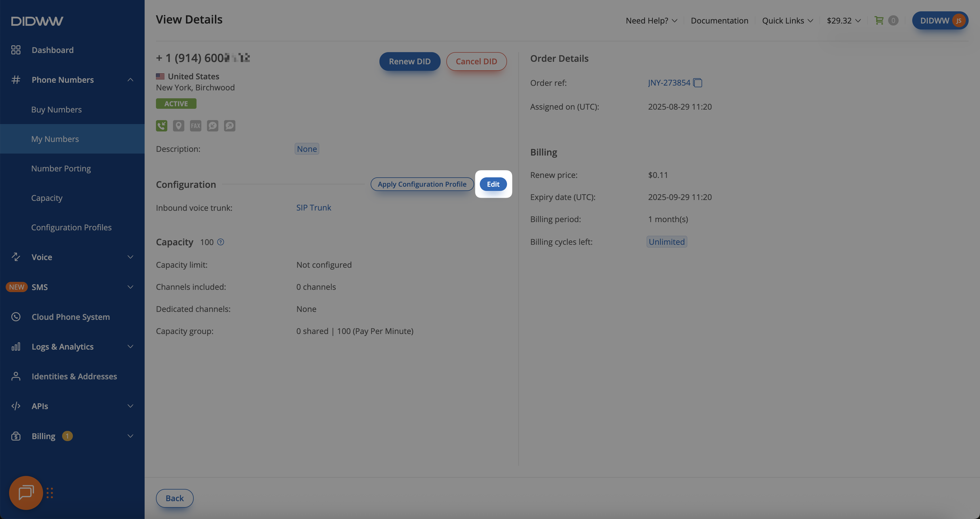Collapse the Phone Numbers menu chevron

130,79
